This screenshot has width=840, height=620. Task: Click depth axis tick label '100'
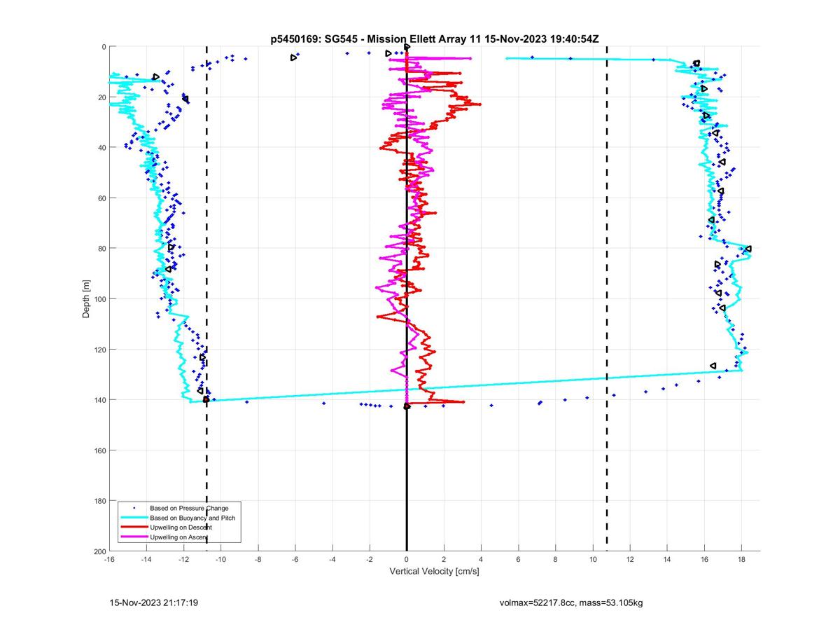point(99,299)
